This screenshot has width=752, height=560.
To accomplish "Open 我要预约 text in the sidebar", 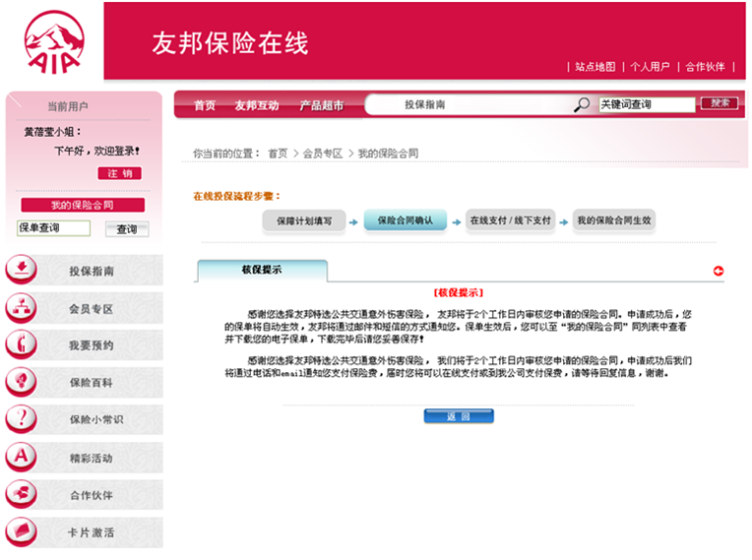I will pyautogui.click(x=92, y=345).
